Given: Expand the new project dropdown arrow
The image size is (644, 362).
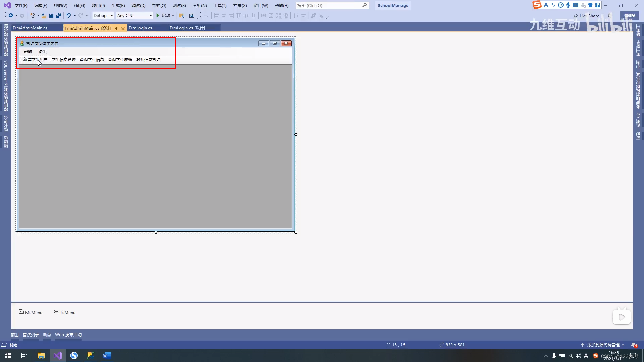Looking at the screenshot, I should click(x=38, y=16).
